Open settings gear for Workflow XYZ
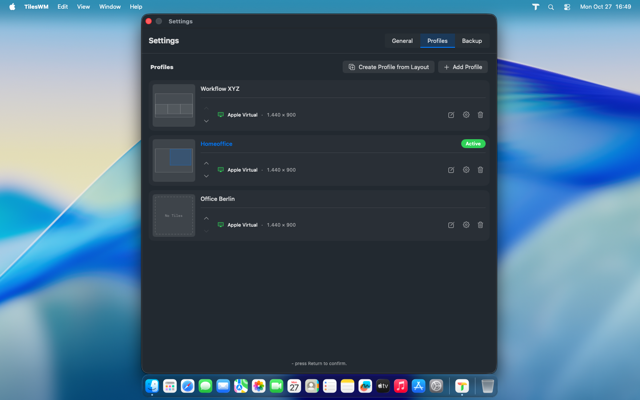640x400 pixels. point(466,115)
